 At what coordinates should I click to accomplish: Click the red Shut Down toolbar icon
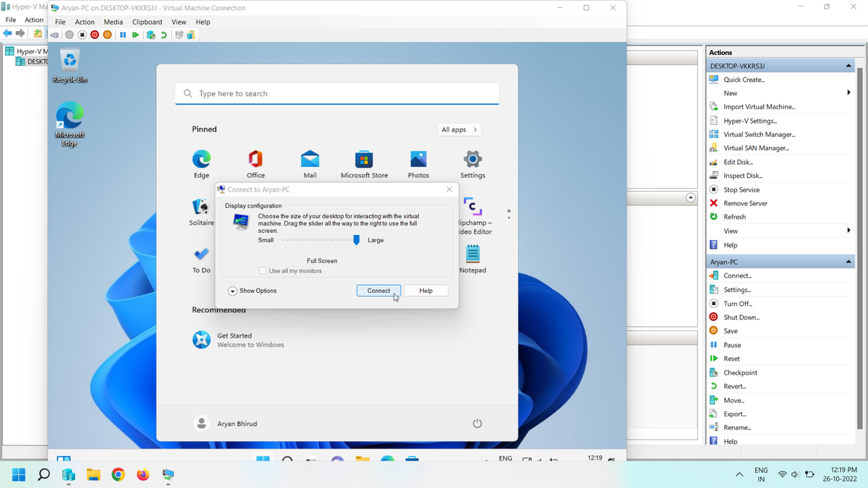pos(95,35)
